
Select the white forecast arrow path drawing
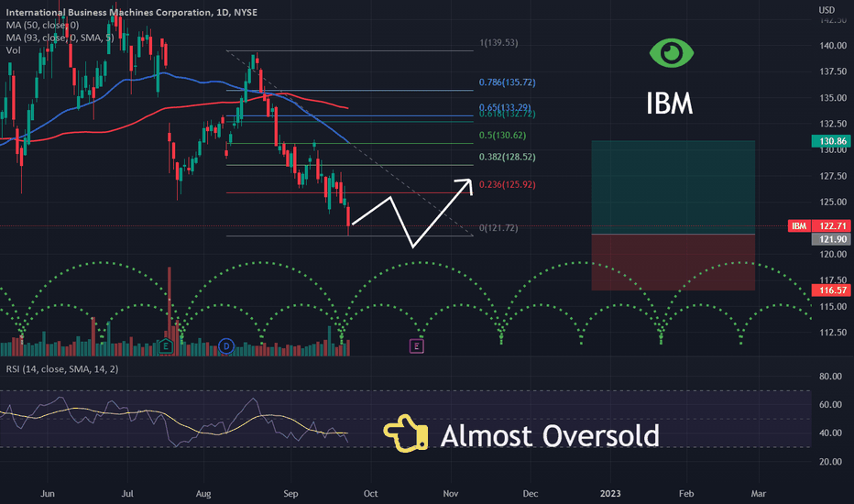click(x=412, y=213)
